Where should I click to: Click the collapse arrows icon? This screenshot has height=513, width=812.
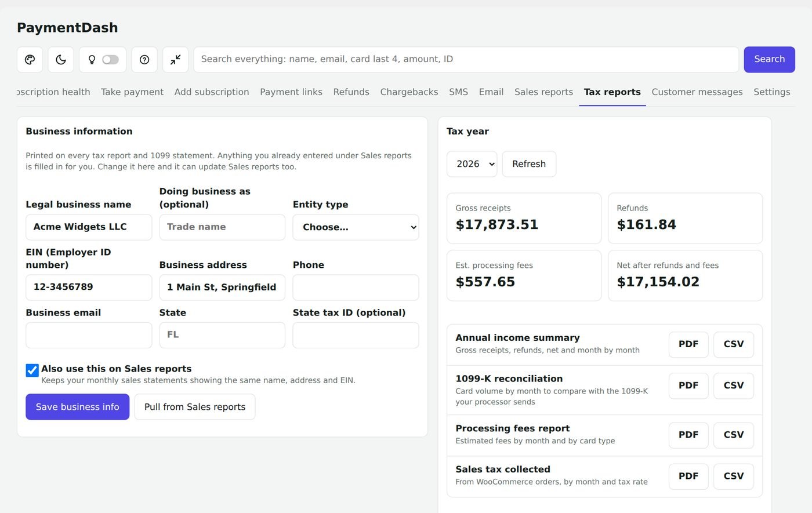175,60
